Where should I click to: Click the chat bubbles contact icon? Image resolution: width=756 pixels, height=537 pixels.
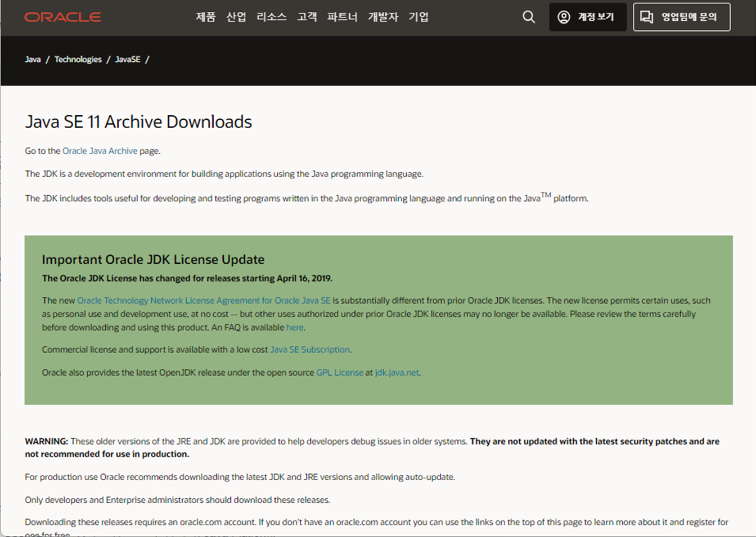pos(647,17)
